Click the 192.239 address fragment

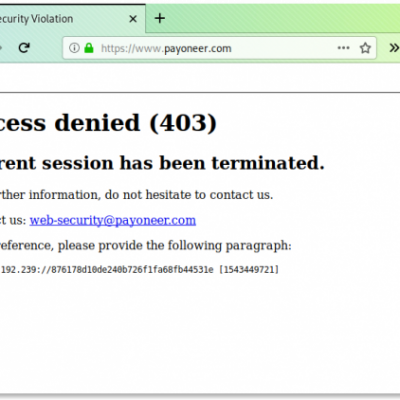19,269
